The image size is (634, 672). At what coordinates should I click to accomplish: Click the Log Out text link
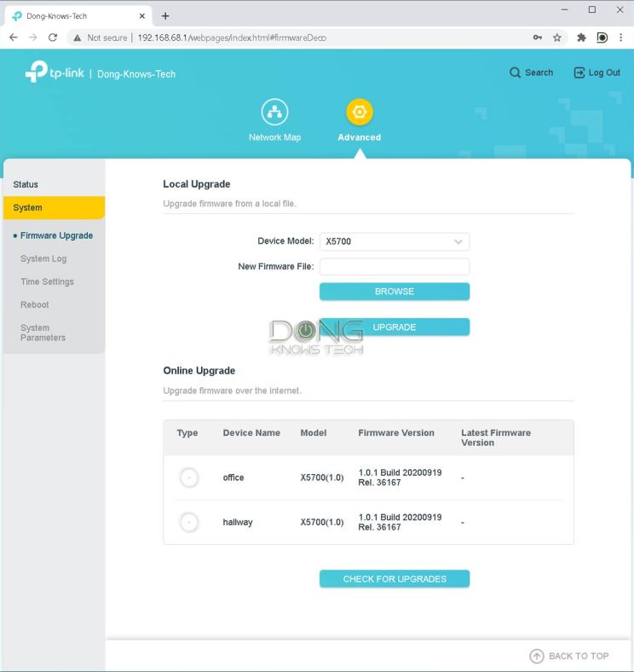(604, 72)
